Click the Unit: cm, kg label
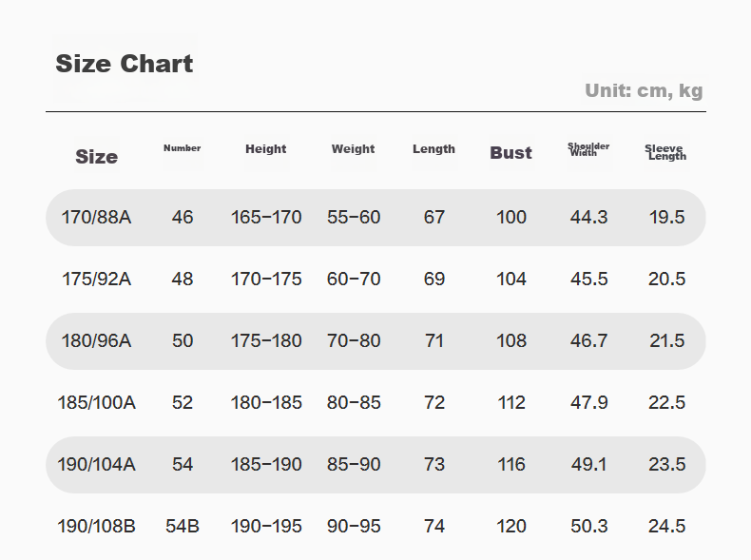The image size is (751, 560). [644, 90]
